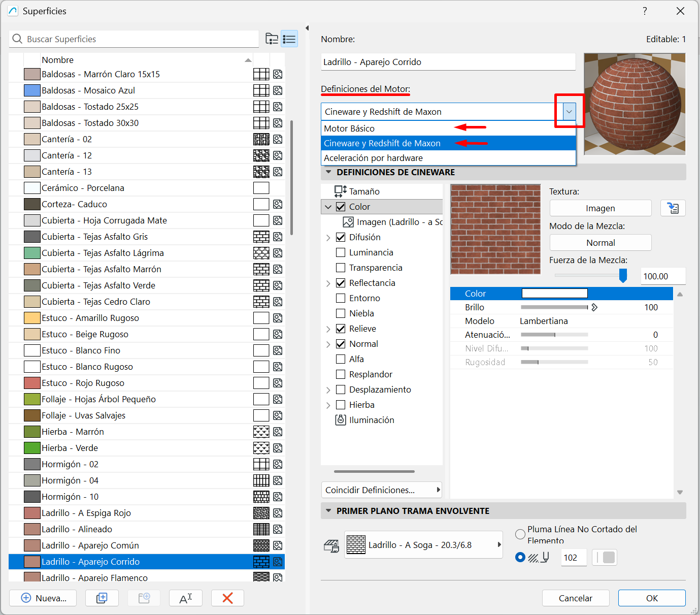Enable the Luminancia checkbox
This screenshot has height=615, width=700.
pos(341,252)
